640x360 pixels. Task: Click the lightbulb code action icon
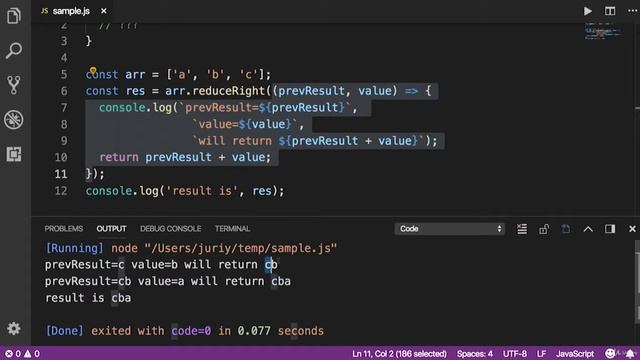pyautogui.click(x=93, y=71)
